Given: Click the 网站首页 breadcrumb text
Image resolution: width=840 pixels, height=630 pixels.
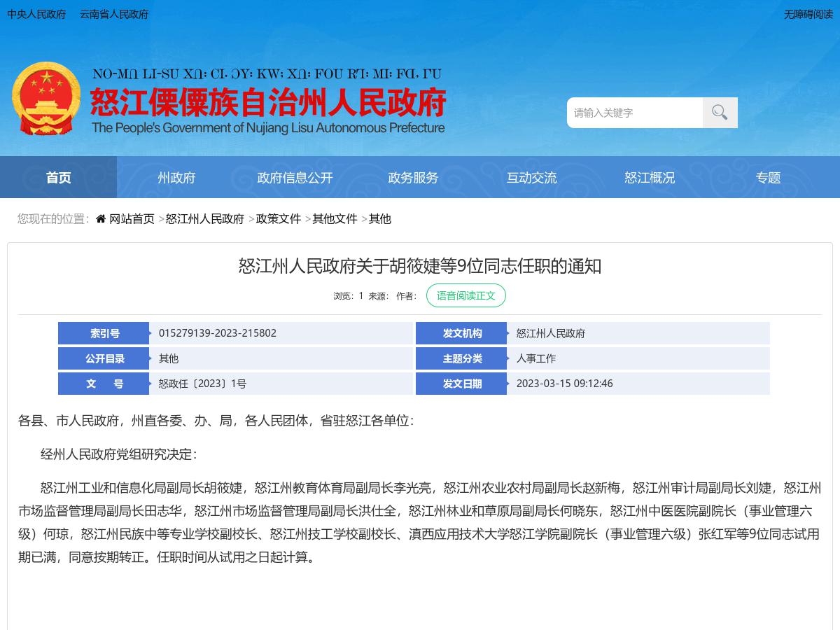Looking at the screenshot, I should pos(130,218).
